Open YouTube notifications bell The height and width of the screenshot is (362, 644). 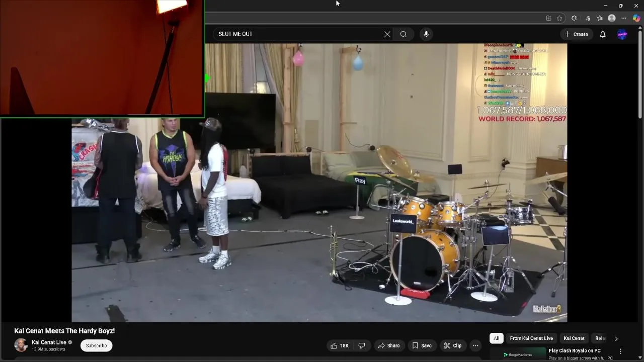[603, 34]
